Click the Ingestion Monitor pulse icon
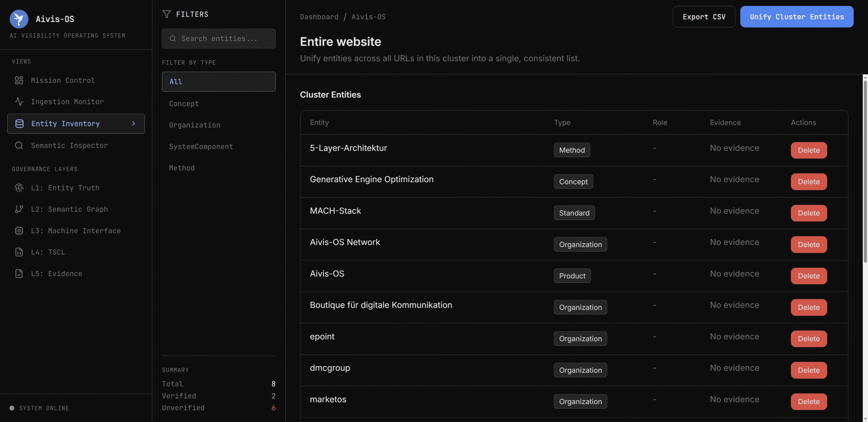868x422 pixels. tap(19, 102)
